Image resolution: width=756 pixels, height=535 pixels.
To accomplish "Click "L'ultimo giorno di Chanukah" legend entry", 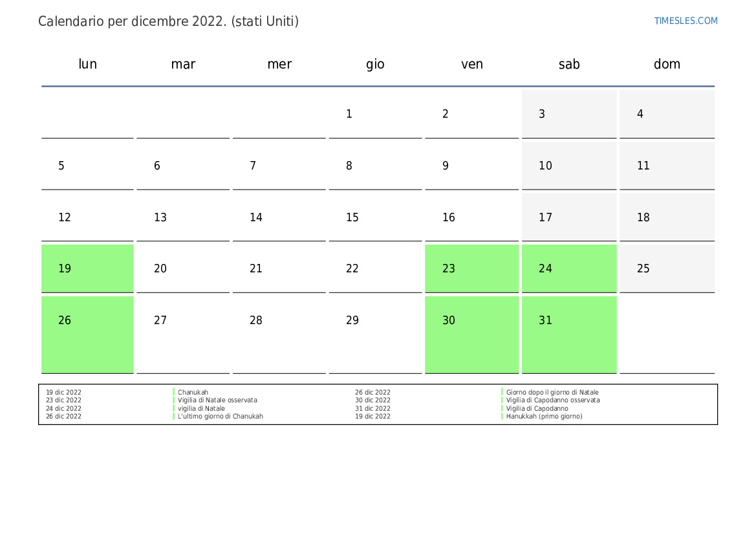I will point(221,416).
